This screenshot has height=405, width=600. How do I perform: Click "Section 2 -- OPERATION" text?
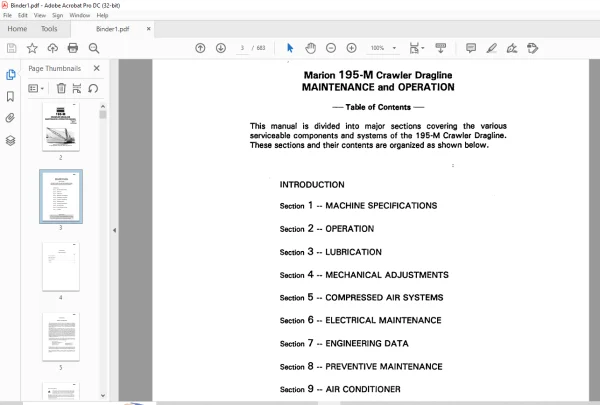point(327,229)
